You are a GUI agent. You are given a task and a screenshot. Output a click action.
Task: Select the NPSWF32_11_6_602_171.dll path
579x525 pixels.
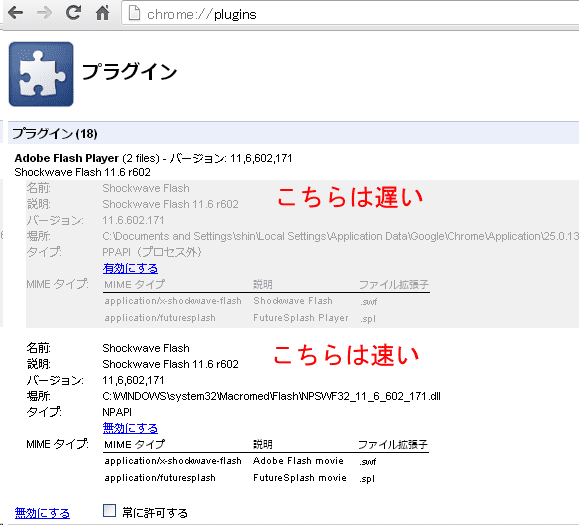(271, 396)
